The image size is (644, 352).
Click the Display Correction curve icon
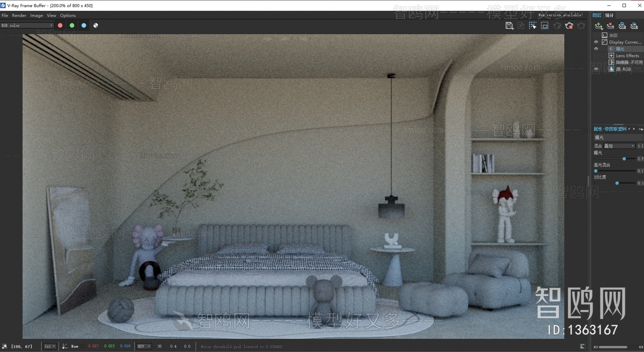coord(605,42)
